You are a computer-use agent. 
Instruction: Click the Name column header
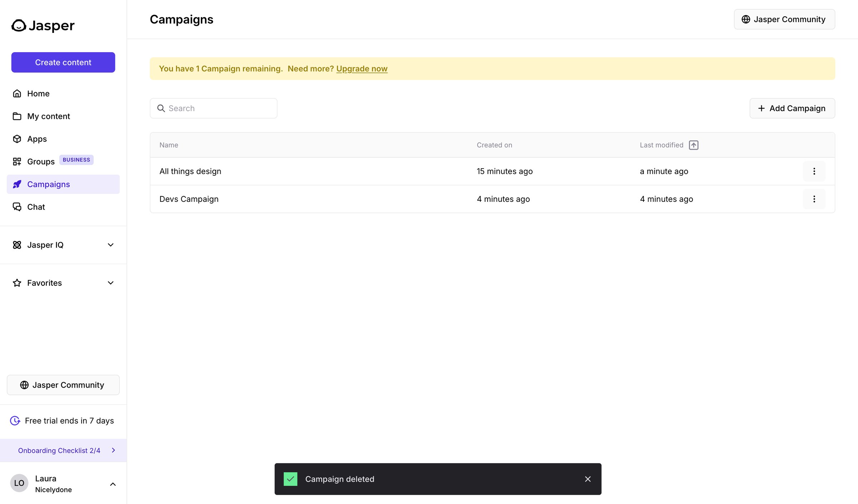point(169,145)
